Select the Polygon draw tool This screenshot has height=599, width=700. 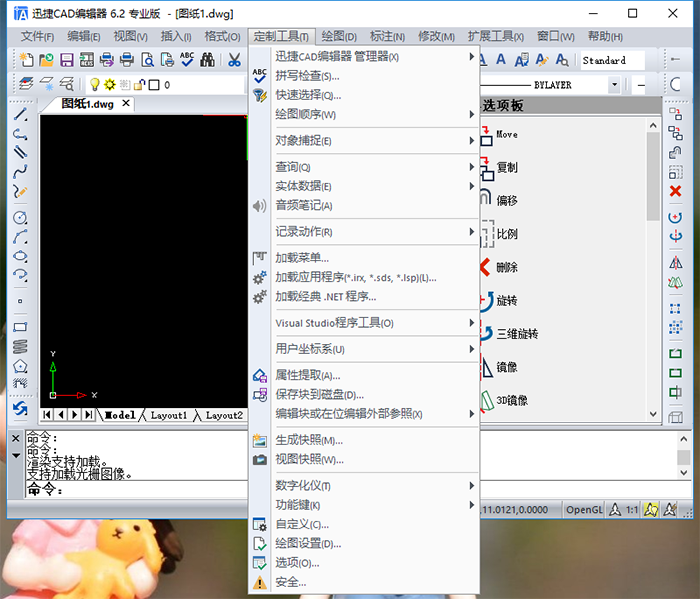[20, 366]
